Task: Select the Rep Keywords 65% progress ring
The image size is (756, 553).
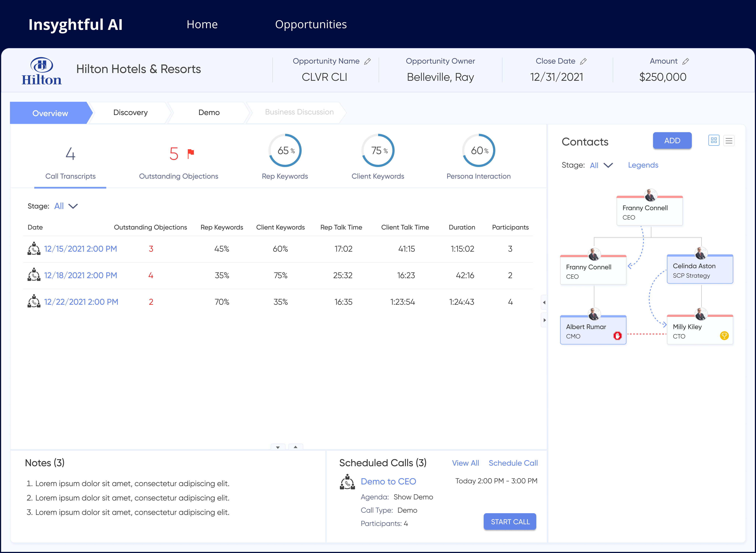Action: coord(285,151)
